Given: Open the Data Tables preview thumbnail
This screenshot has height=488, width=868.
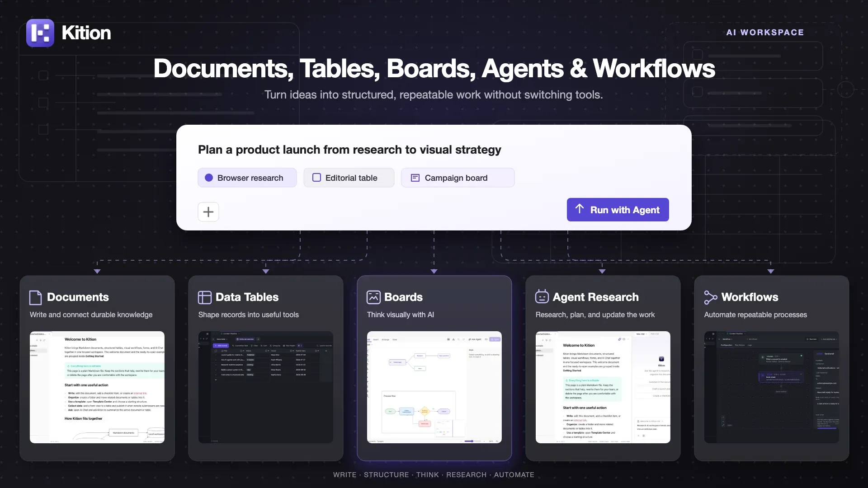Looking at the screenshot, I should point(266,387).
